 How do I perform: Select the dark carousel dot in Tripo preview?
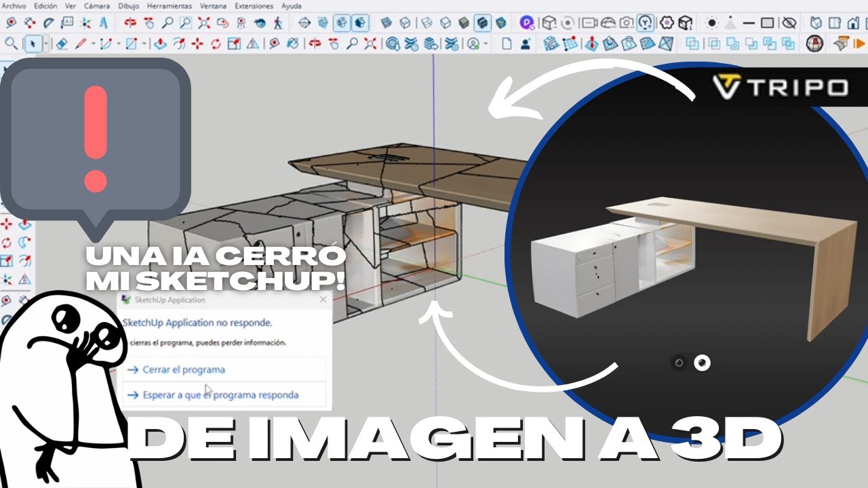pyautogui.click(x=679, y=363)
